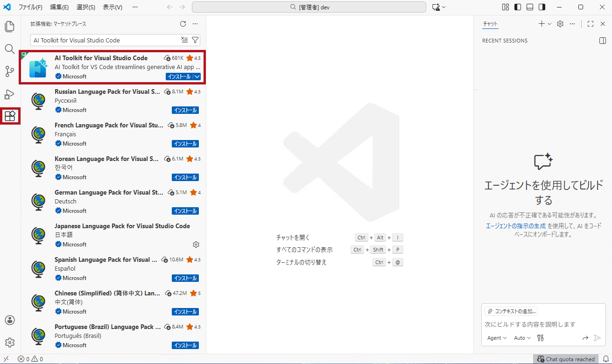Open the Run and Debug view

point(9,93)
